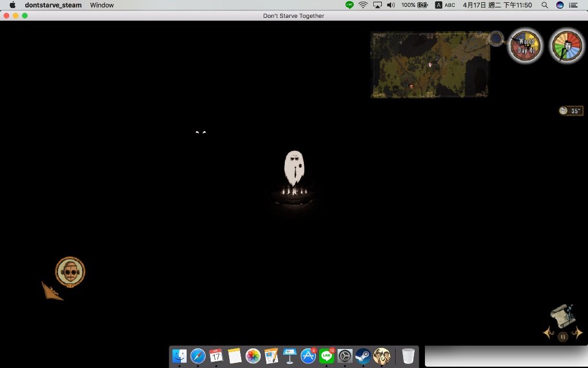Screen dimensions: 588x368
Task: Click the LINE status icon in menu bar
Action: pos(350,5)
